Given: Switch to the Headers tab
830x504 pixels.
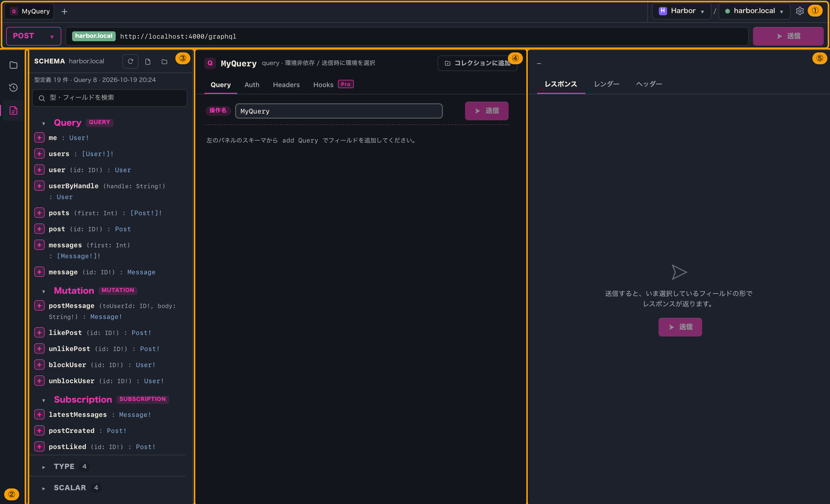Looking at the screenshot, I should point(286,85).
